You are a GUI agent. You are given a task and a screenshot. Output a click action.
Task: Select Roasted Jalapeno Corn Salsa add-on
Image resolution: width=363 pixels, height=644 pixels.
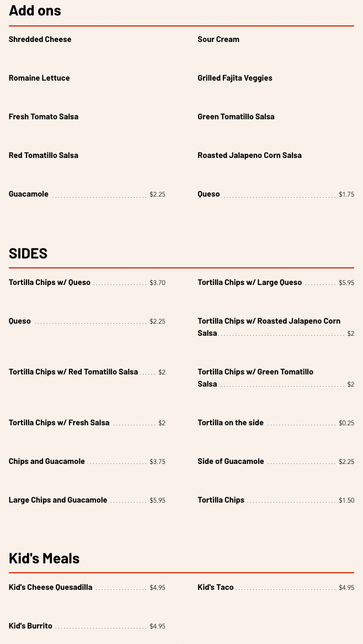pyautogui.click(x=249, y=155)
